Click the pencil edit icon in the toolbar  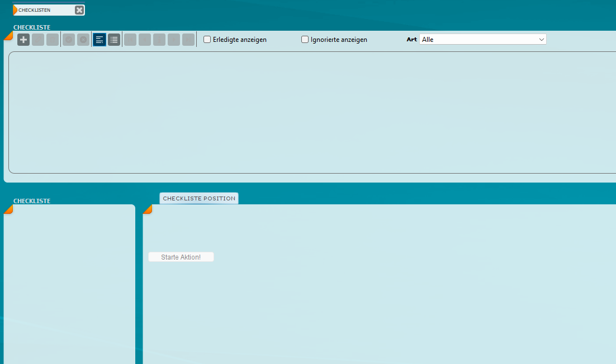click(38, 40)
